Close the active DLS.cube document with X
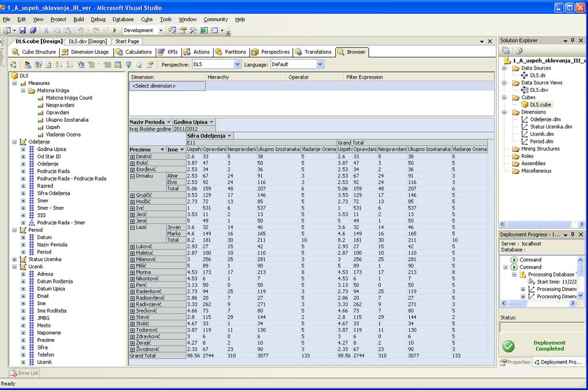588x390 pixels. (490, 41)
